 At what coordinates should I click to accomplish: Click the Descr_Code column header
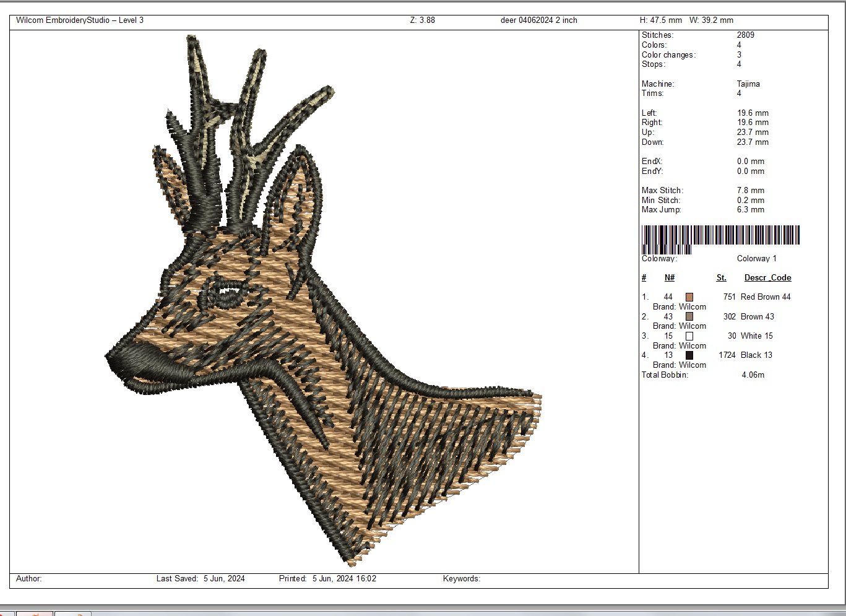(767, 278)
